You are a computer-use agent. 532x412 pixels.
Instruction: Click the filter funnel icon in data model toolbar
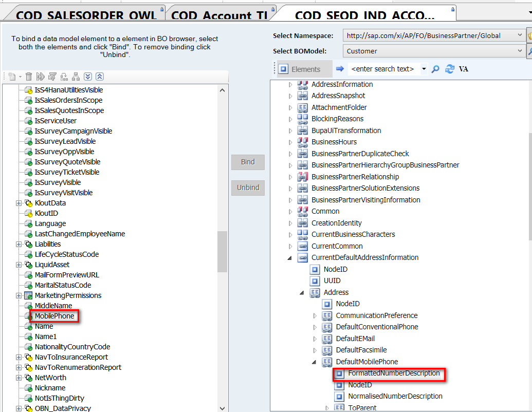point(52,77)
